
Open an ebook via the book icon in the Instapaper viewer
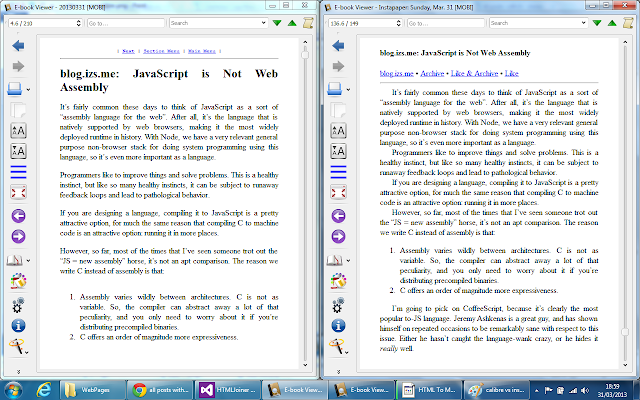[x=335, y=89]
